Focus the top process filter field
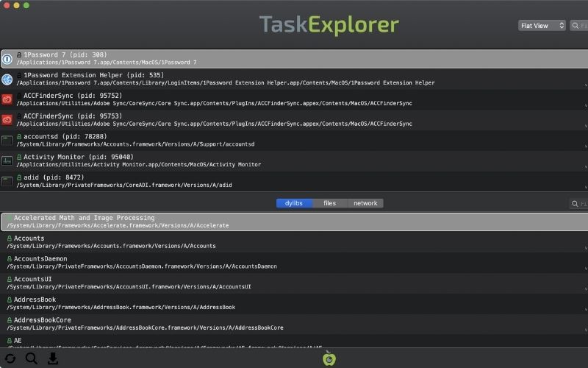The width and height of the screenshot is (588, 368). (x=578, y=26)
